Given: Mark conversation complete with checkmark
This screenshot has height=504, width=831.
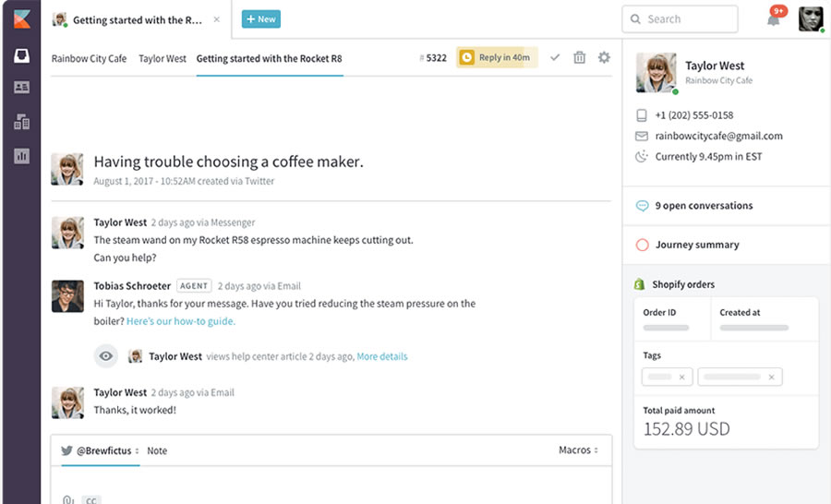Looking at the screenshot, I should [555, 57].
